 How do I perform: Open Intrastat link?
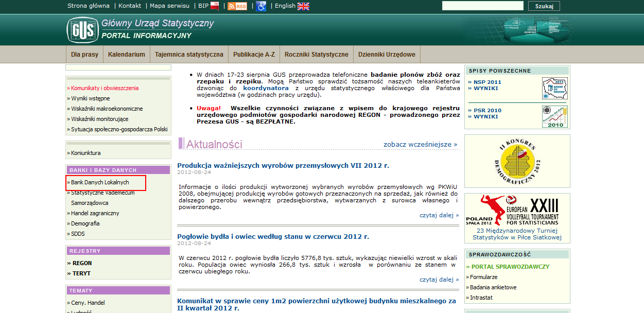pyautogui.click(x=481, y=298)
